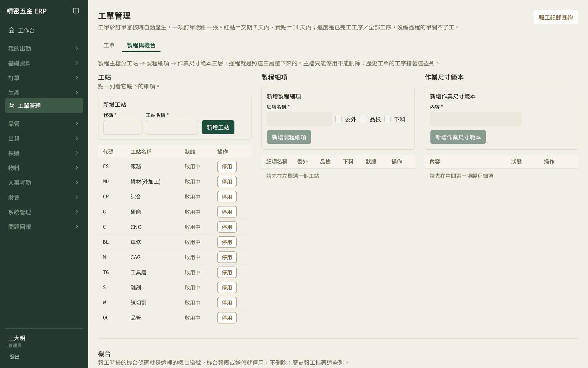Screen dimensions: 588x368
Task: Expand the 基礎資料 sidebar section
Action: coord(44,63)
